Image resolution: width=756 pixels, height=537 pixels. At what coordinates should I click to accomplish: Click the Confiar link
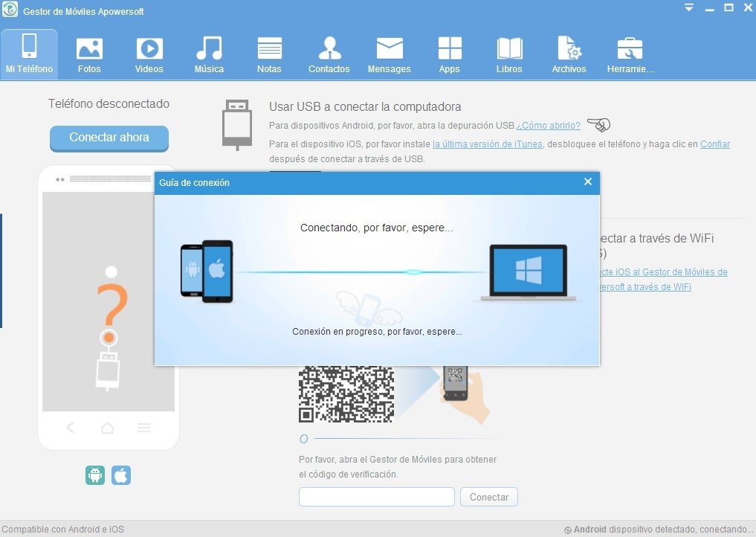coord(715,144)
